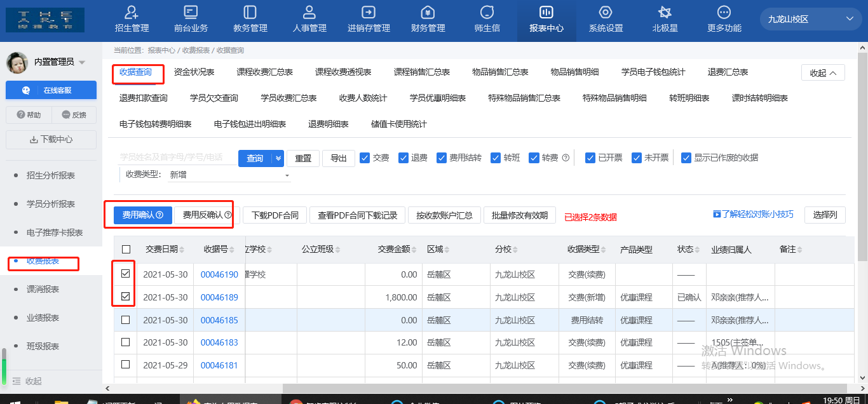The width and height of the screenshot is (868, 404).
Task: Open the 系统设置 gear icon
Action: tap(606, 12)
